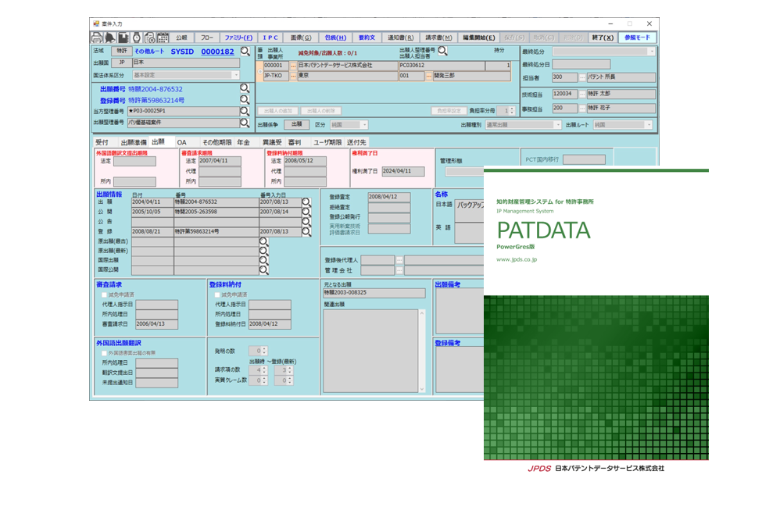Click magnifier beside 出願整理番号 field

tap(245, 123)
